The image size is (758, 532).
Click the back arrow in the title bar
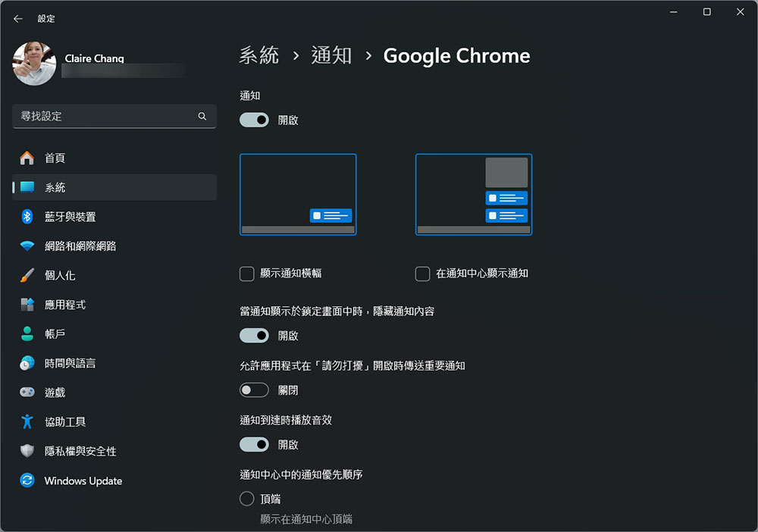click(18, 19)
